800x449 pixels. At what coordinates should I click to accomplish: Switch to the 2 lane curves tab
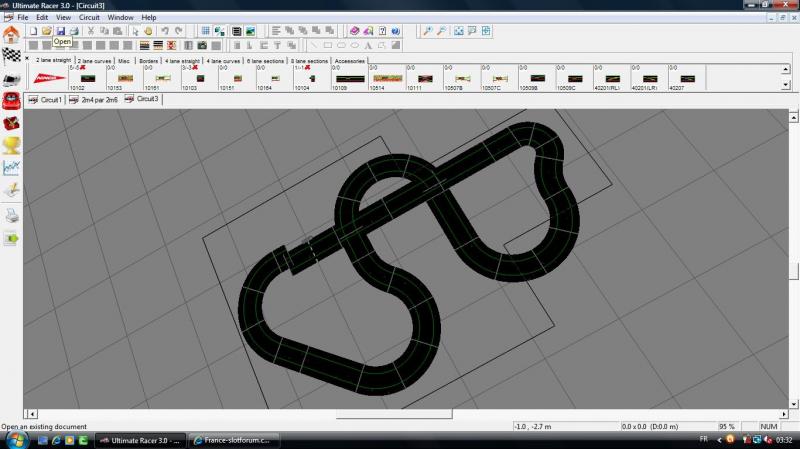point(95,61)
